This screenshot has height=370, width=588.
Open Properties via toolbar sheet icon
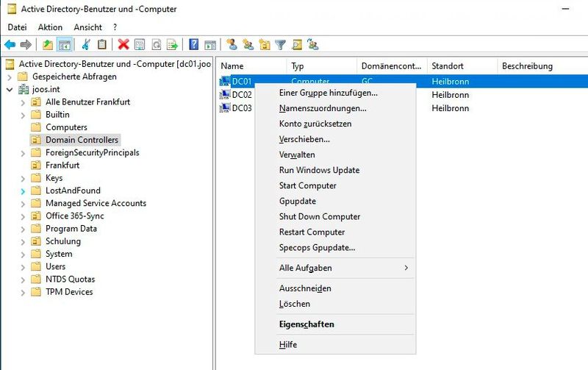(x=140, y=45)
